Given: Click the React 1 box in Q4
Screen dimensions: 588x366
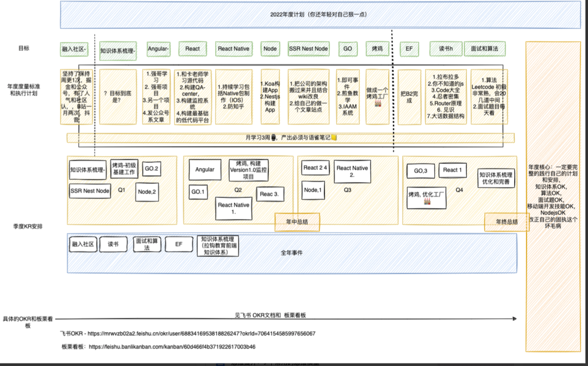Looking at the screenshot, I should [x=453, y=170].
